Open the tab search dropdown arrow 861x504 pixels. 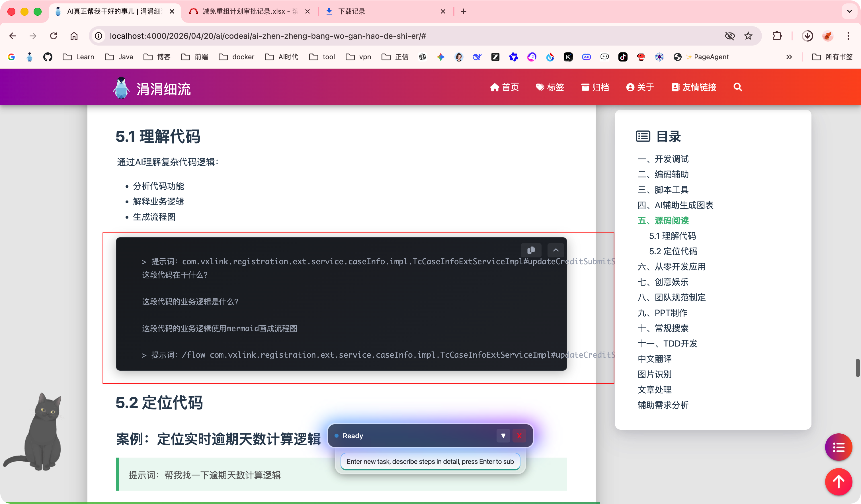[849, 11]
